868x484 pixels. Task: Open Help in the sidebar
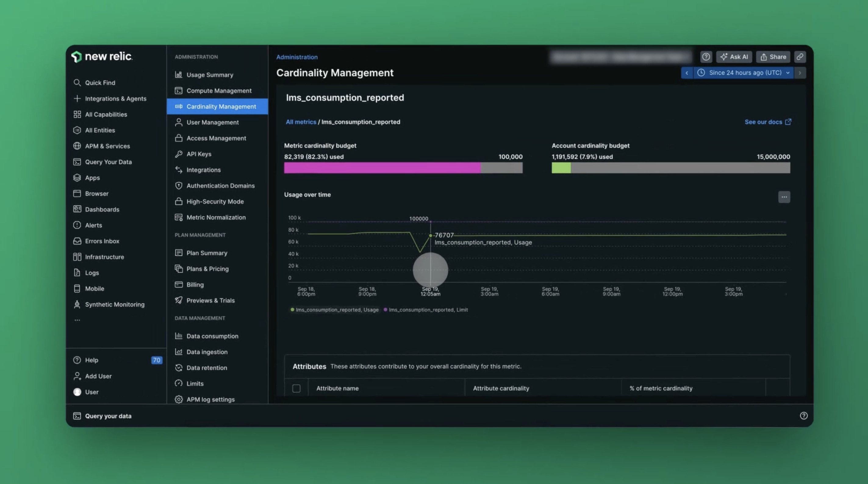pos(86,360)
